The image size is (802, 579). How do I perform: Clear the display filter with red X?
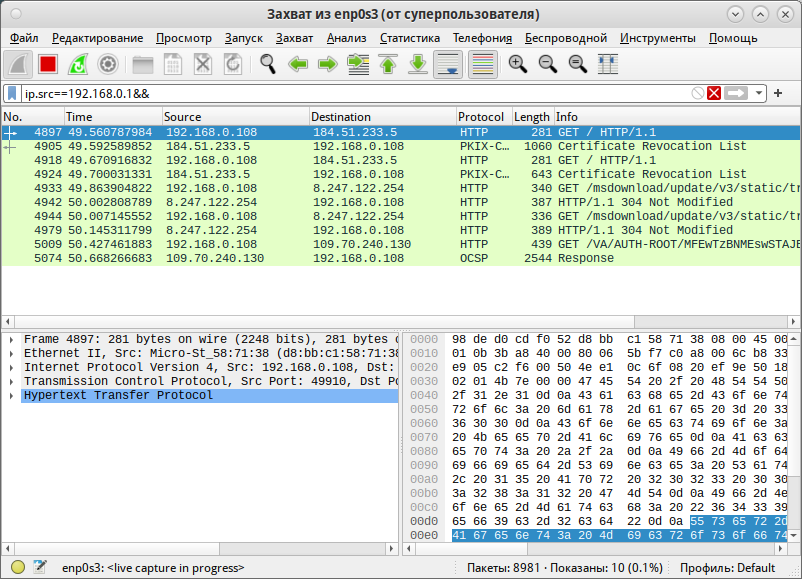tap(714, 93)
